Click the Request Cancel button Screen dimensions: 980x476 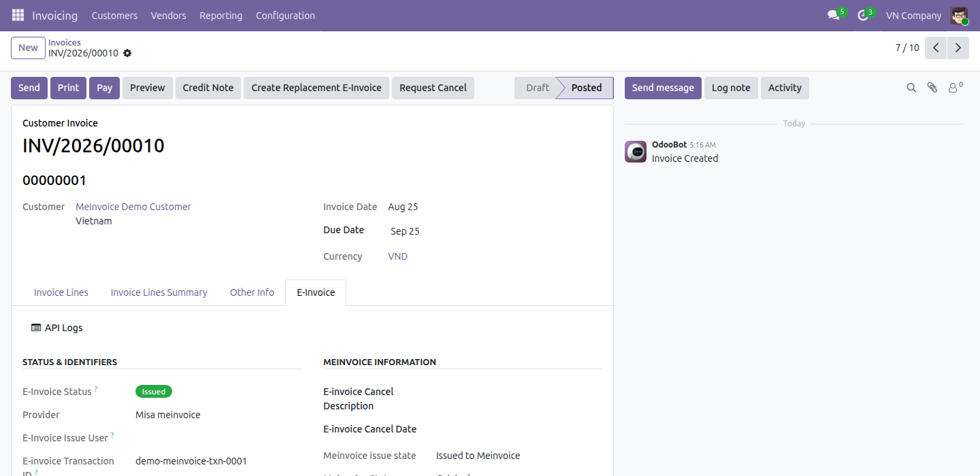coord(433,88)
